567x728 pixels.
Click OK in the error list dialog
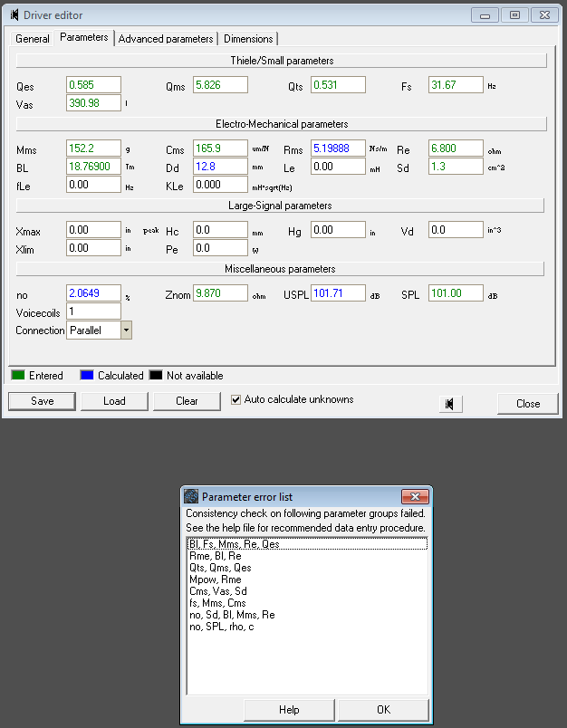[x=383, y=710]
